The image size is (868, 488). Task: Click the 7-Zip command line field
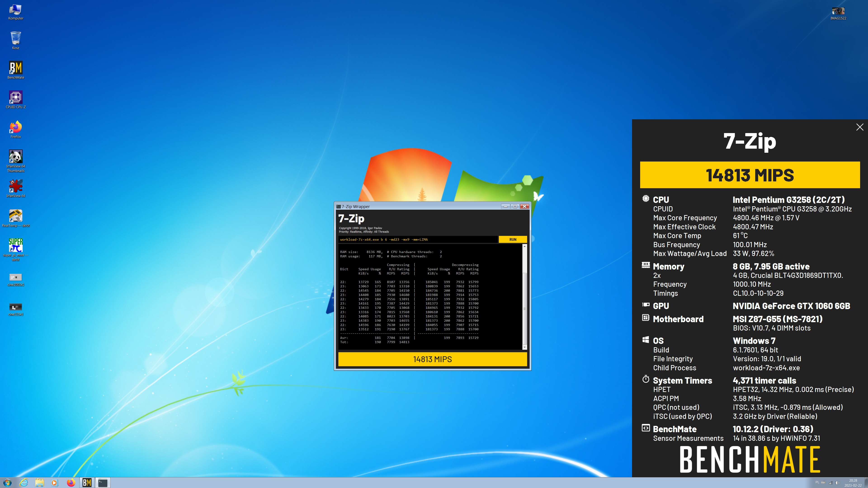coord(417,239)
